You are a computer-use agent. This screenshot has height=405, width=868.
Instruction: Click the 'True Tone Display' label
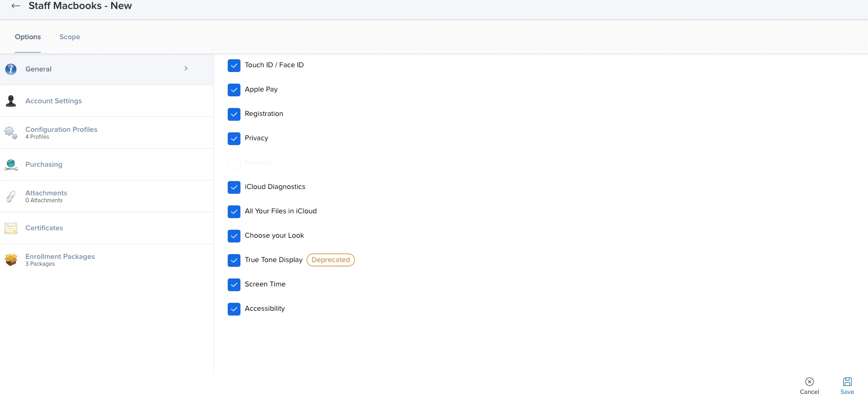click(x=273, y=260)
